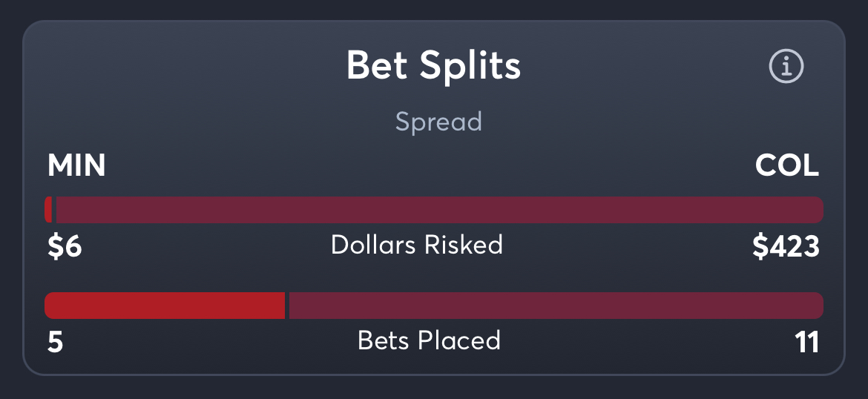
Task: Click the MIN team label
Action: [x=76, y=166]
